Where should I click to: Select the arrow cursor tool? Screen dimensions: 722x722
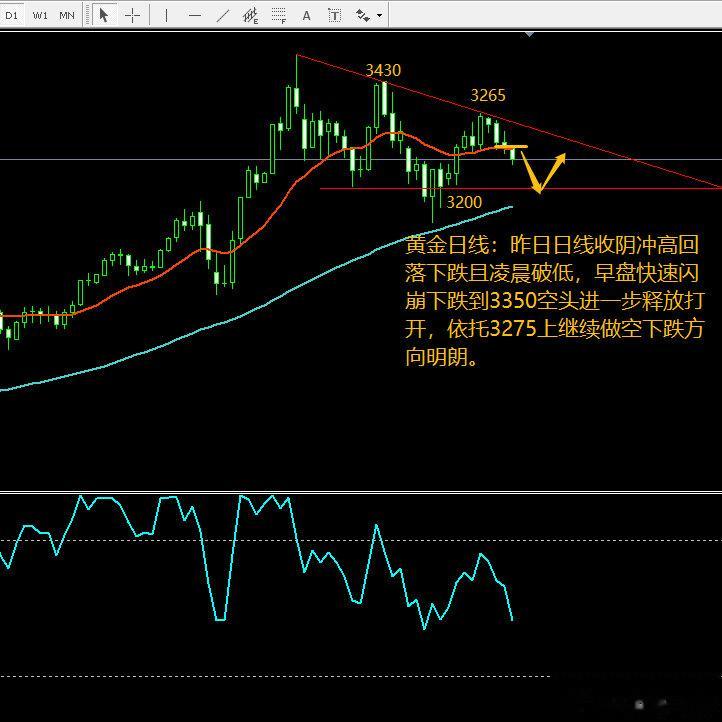pyautogui.click(x=104, y=16)
